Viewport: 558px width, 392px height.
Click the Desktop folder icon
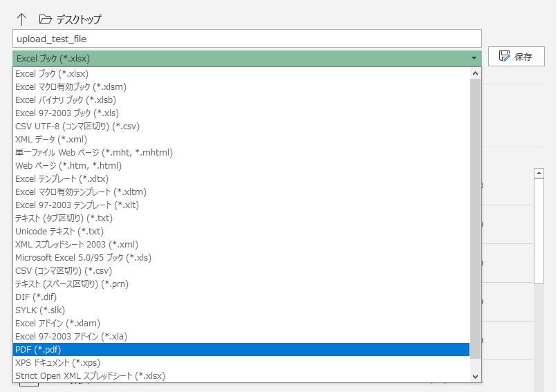(46, 19)
